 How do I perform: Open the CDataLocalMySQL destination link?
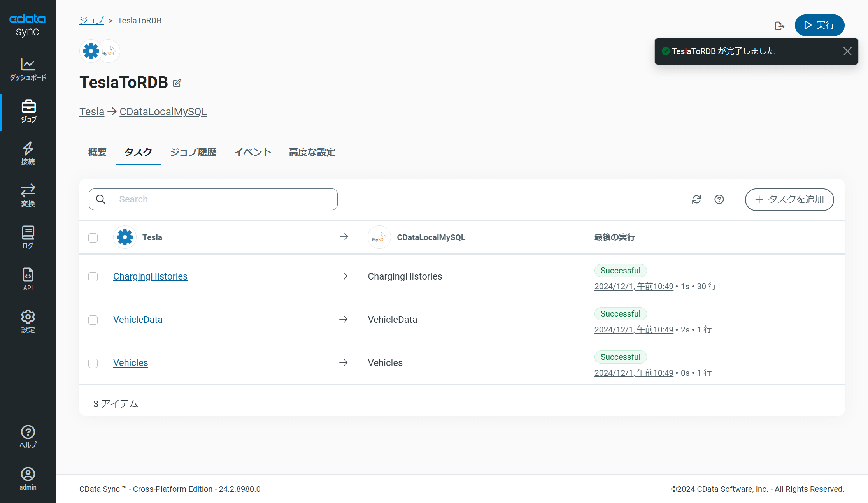163,112
